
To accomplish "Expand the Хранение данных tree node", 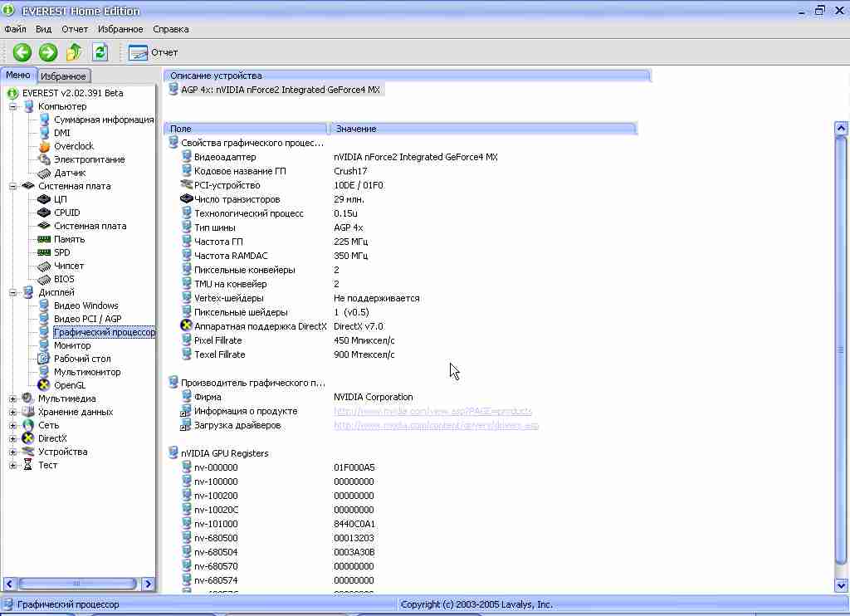I will pos(13,412).
